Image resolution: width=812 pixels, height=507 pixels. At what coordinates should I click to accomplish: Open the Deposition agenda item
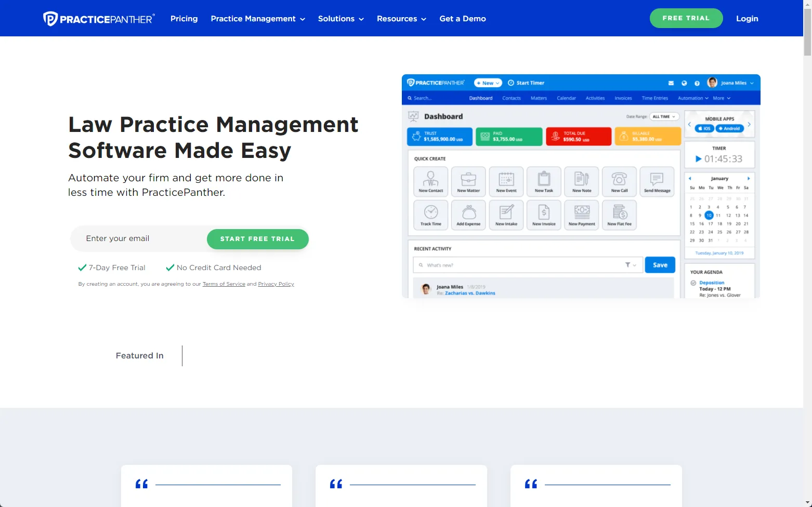pos(712,283)
